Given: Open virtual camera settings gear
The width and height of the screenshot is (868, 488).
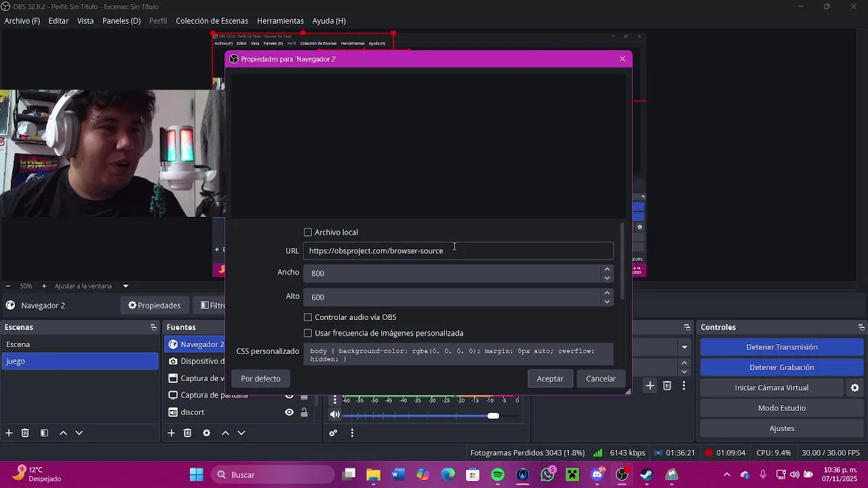Looking at the screenshot, I should pyautogui.click(x=855, y=388).
